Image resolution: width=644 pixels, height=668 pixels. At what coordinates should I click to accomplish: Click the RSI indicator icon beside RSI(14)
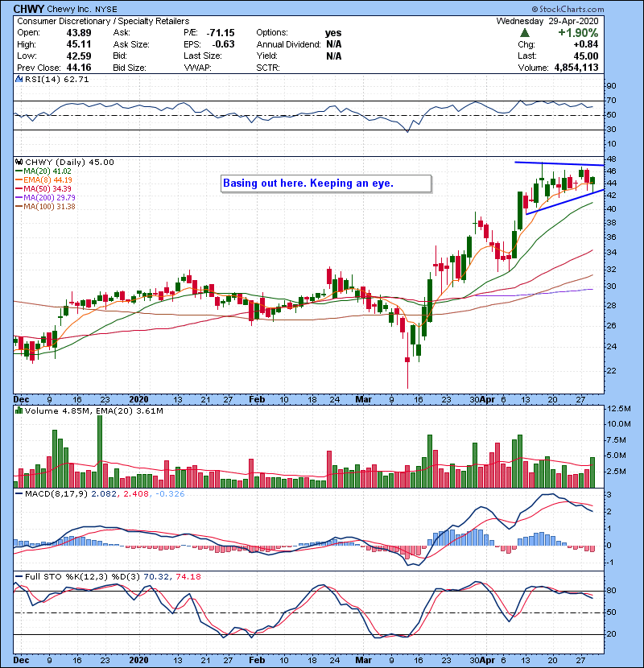(19, 79)
